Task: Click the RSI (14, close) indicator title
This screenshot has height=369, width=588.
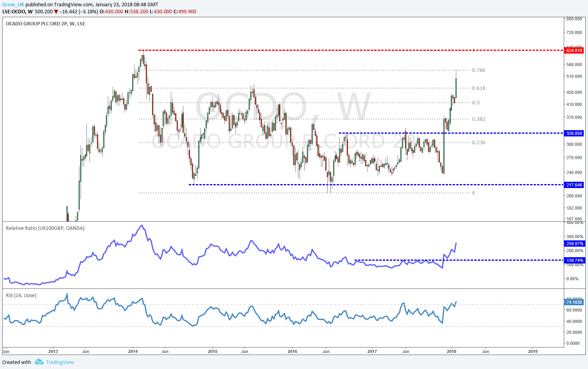Action: coord(21,296)
